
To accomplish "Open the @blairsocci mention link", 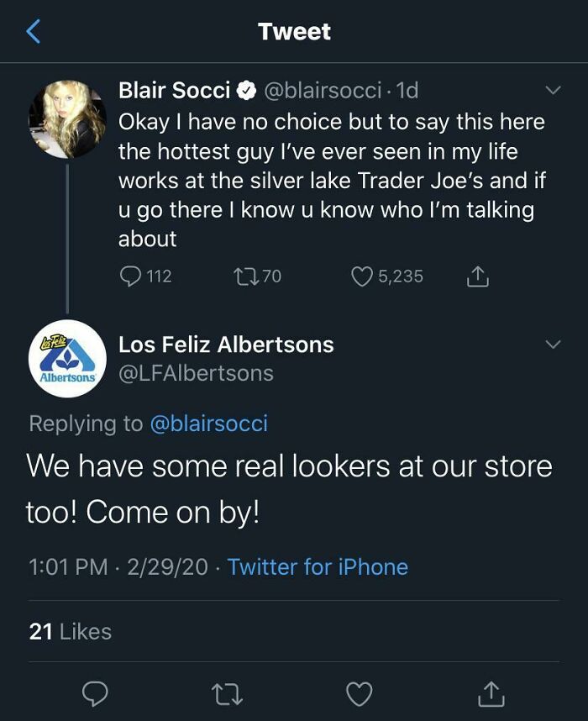I will click(x=208, y=424).
